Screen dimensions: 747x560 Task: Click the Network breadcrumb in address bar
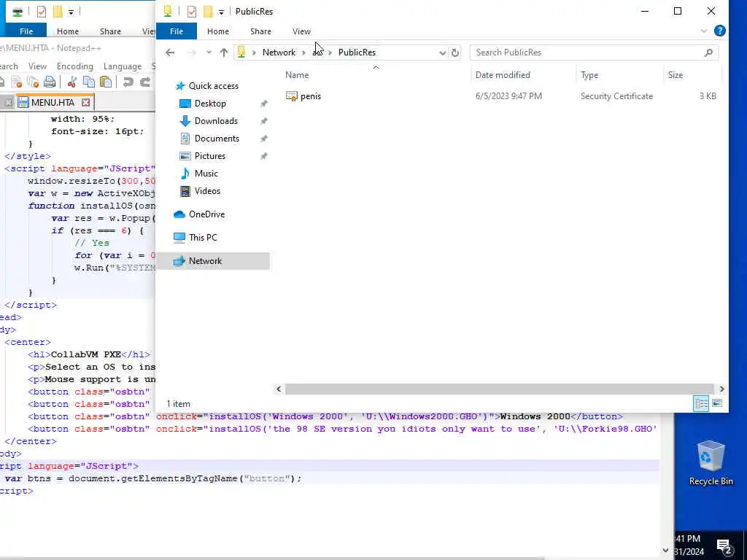279,52
